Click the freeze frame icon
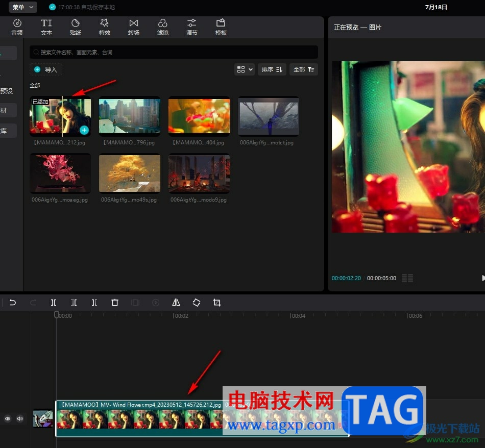 pyautogui.click(x=135, y=303)
